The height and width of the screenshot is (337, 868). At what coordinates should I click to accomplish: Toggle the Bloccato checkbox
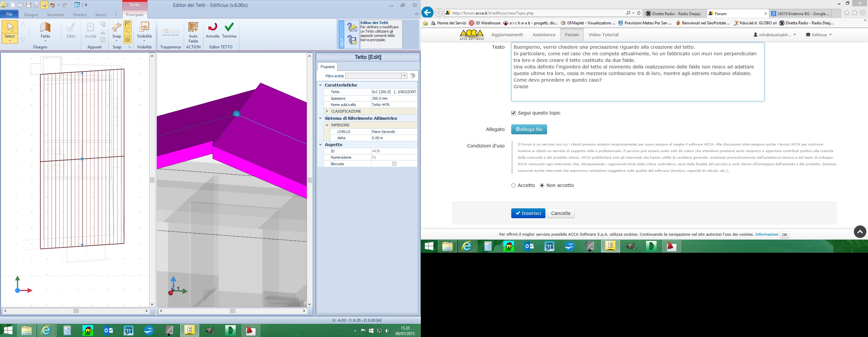click(x=394, y=164)
